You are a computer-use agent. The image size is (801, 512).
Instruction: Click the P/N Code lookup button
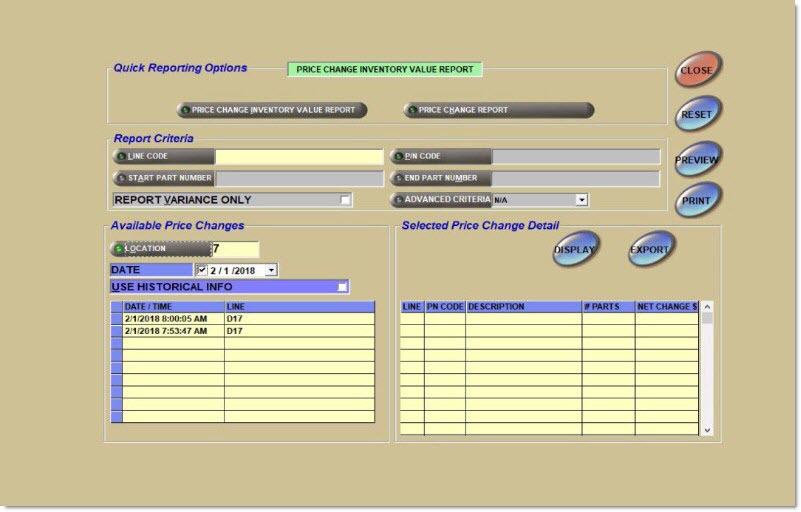pos(440,157)
